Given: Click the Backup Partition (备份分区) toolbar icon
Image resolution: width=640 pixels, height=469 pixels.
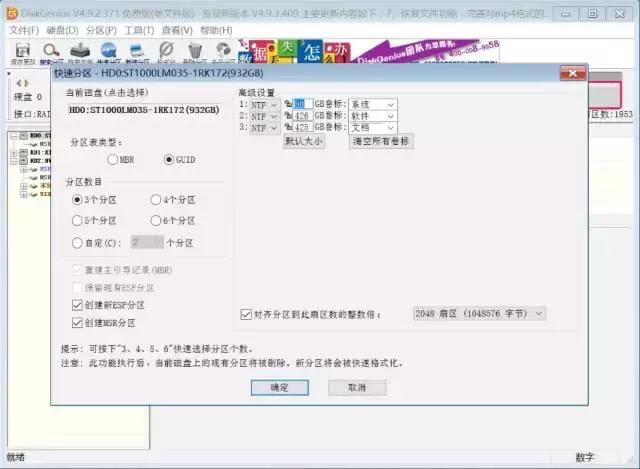Looking at the screenshot, I should tap(223, 52).
